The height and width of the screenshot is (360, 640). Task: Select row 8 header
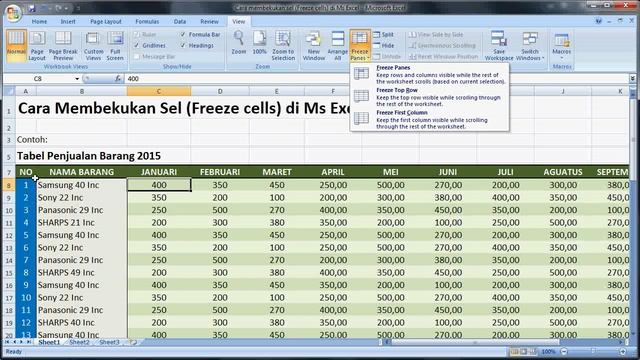coord(9,185)
